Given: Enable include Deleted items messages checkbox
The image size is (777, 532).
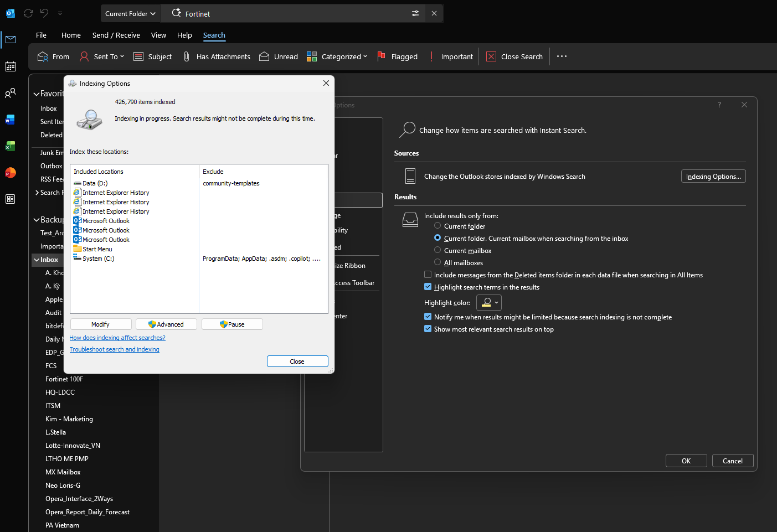Looking at the screenshot, I should 428,275.
